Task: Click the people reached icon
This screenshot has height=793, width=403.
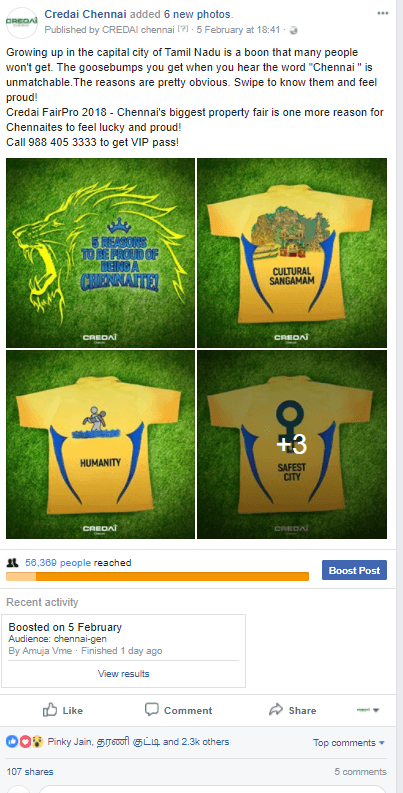Action: click(13, 563)
